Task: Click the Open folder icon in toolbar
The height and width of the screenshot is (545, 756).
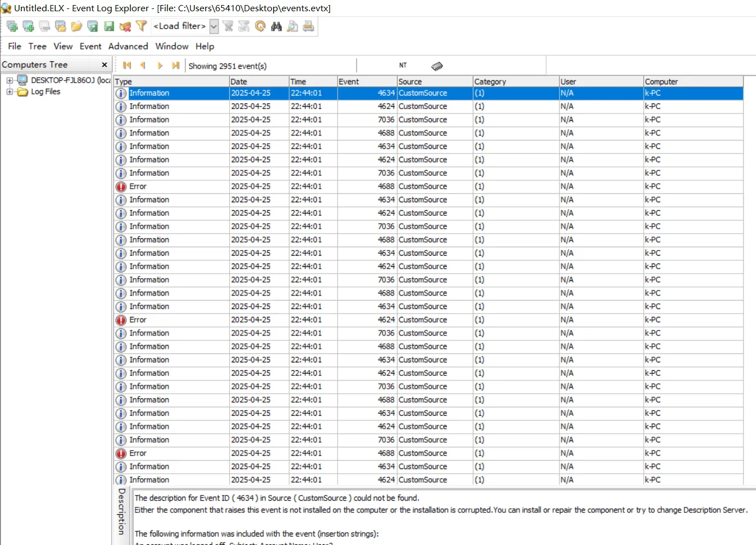Action: click(76, 26)
